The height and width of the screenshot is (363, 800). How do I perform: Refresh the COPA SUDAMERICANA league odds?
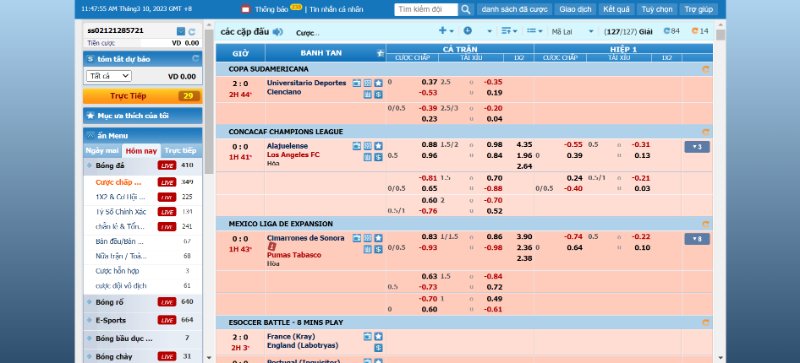(x=706, y=69)
